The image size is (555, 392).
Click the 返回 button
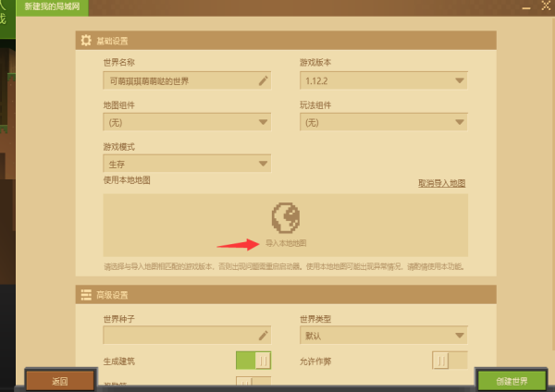click(60, 381)
